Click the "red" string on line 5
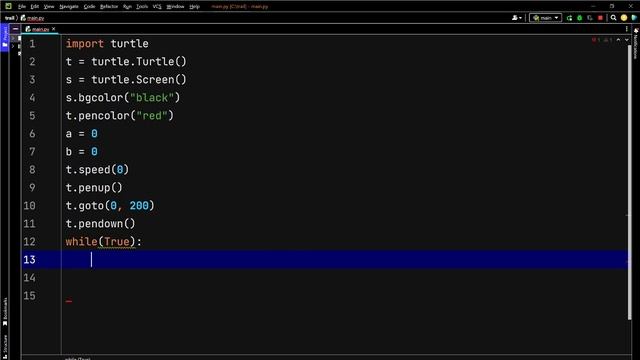Image resolution: width=640 pixels, height=360 pixels. click(x=152, y=116)
